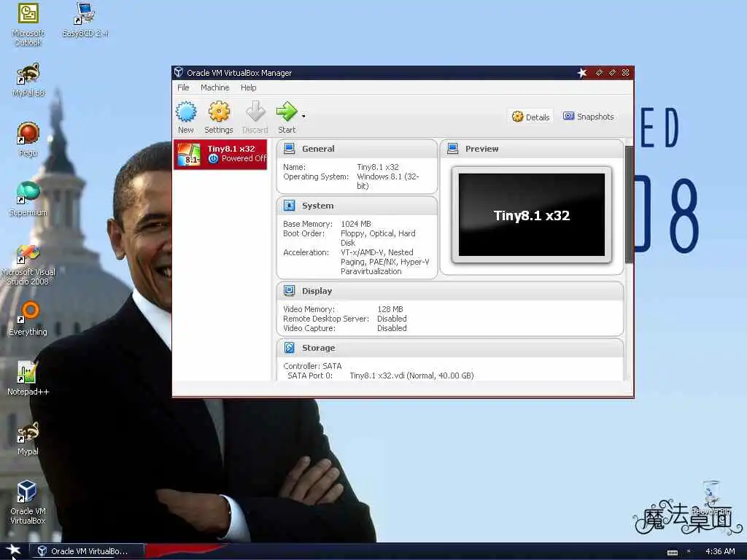Open the Mypal desktop shortcut
Image resolution: width=747 pixels, height=560 pixels.
tap(28, 438)
